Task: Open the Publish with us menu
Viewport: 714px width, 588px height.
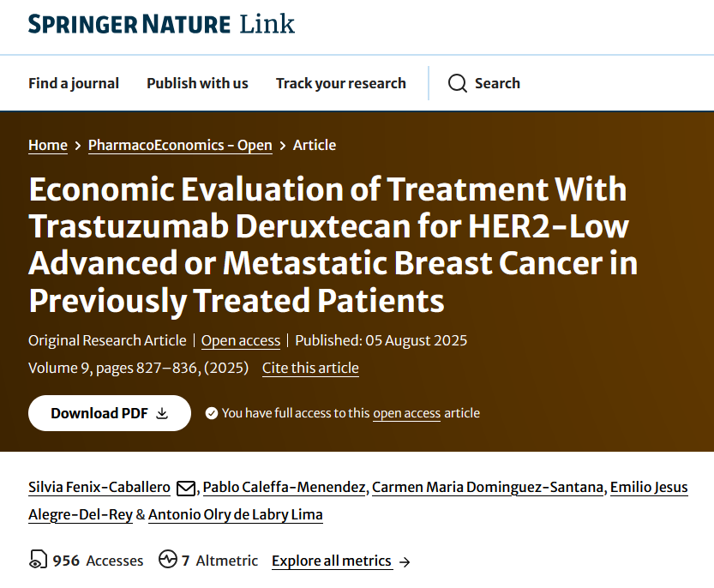Action: pyautogui.click(x=197, y=83)
